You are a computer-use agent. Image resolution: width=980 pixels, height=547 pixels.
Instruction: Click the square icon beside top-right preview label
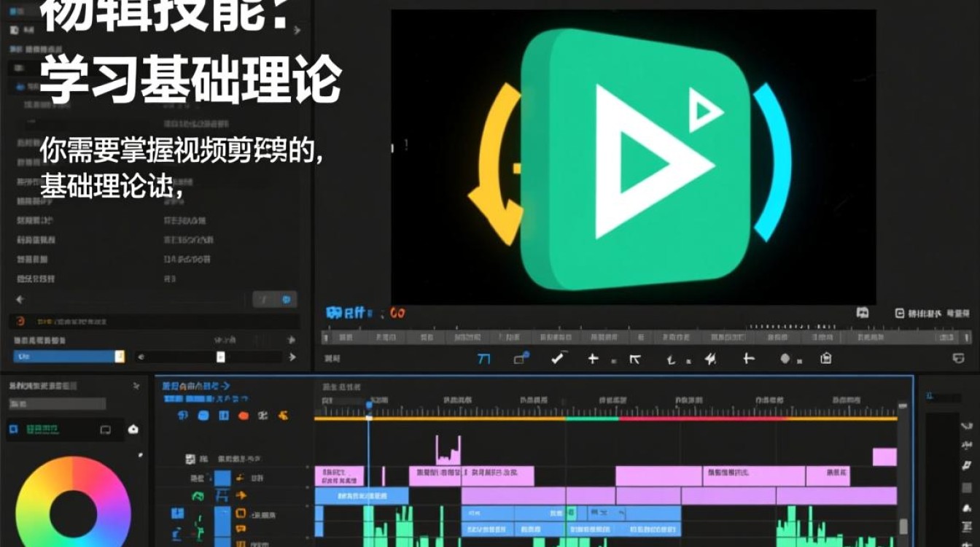click(x=900, y=313)
